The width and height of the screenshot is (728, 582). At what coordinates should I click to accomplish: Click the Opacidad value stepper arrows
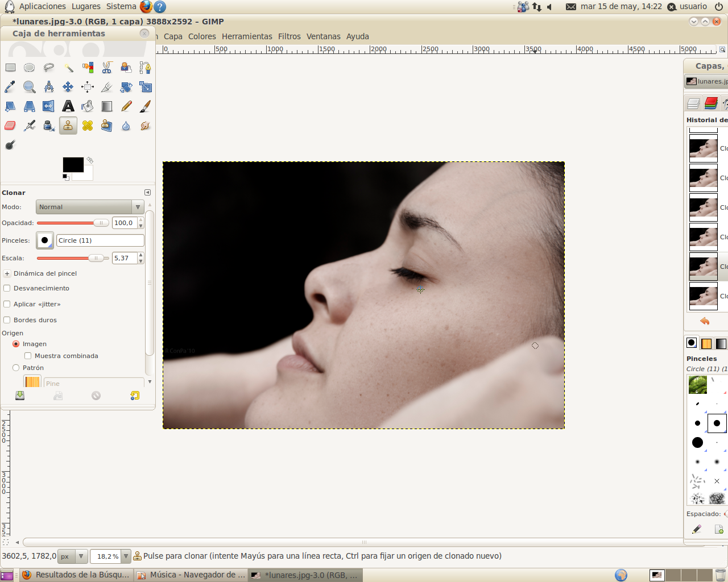coord(140,223)
